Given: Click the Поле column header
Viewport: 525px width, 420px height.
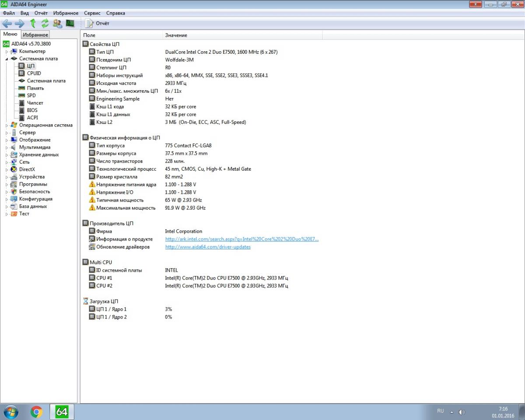Looking at the screenshot, I should click(122, 35).
